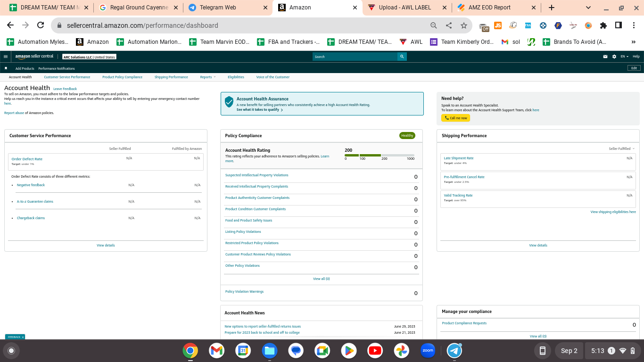Image resolution: width=644 pixels, height=362 pixels.
Task: Open the Add Products shortcut
Action: 25,68
